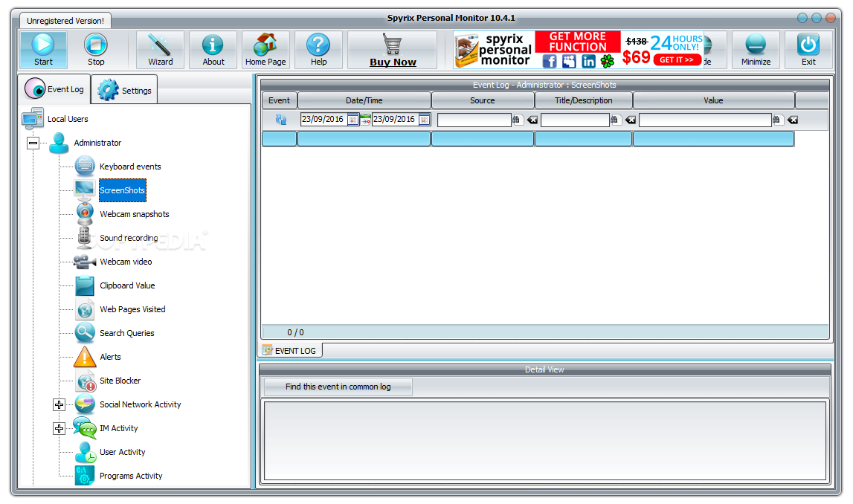This screenshot has height=504, width=853.
Task: Open Sound recording log
Action: coord(129,238)
